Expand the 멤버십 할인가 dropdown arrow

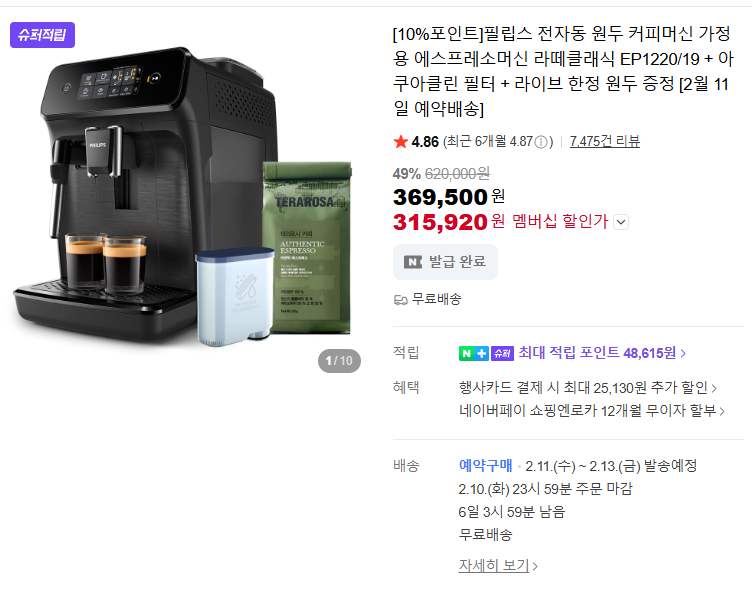click(621, 222)
